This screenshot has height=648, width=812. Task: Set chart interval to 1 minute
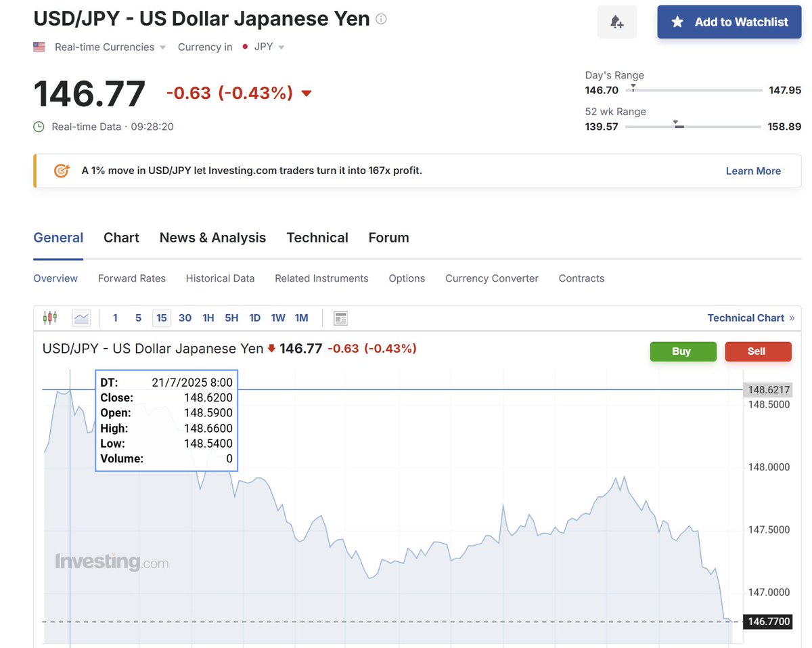(x=115, y=318)
